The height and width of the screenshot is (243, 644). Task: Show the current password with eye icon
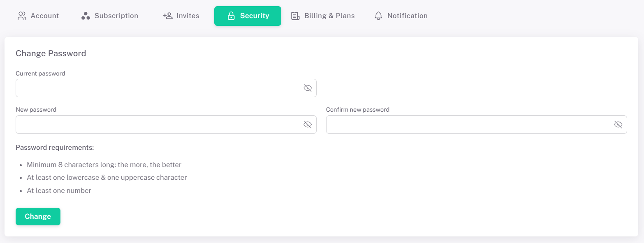pos(308,88)
